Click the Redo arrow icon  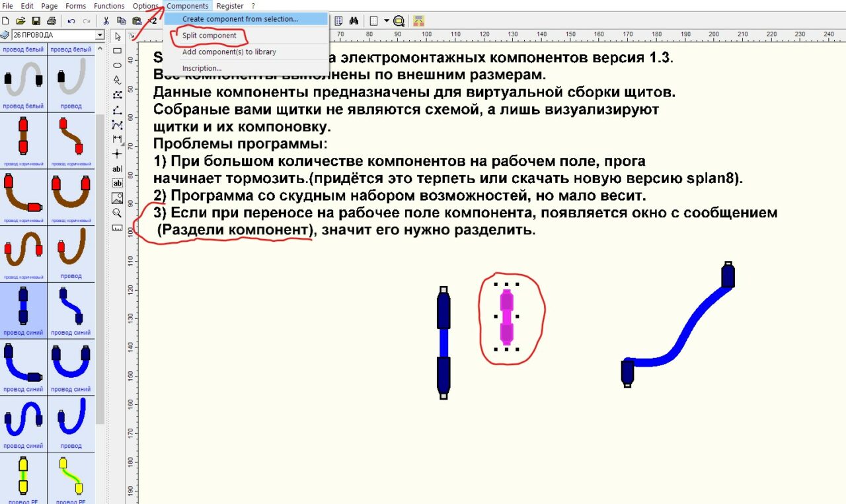pos(87,21)
